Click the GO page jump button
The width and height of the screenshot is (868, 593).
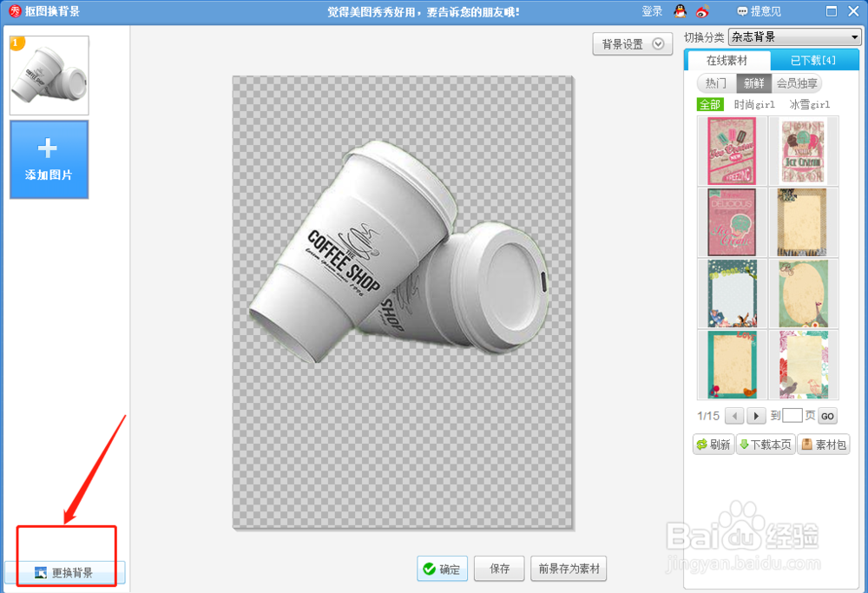coord(827,416)
